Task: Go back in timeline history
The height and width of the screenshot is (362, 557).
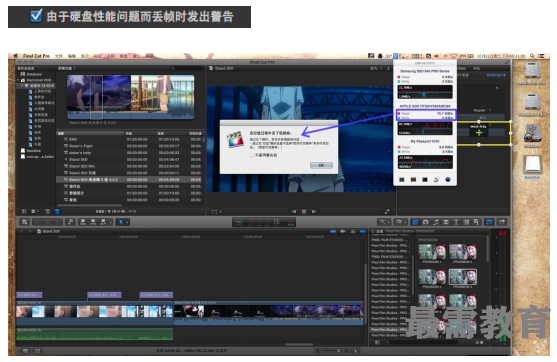Action: point(21,231)
